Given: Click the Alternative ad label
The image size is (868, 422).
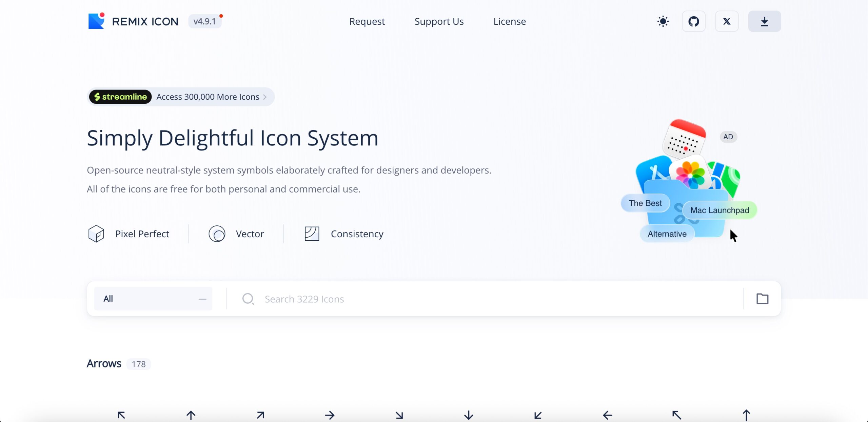Looking at the screenshot, I should [x=667, y=234].
